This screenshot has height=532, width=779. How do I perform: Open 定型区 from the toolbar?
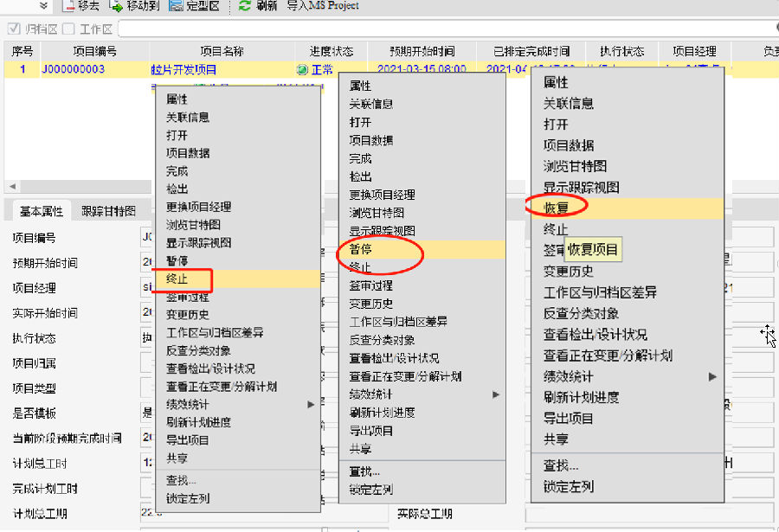[x=194, y=5]
